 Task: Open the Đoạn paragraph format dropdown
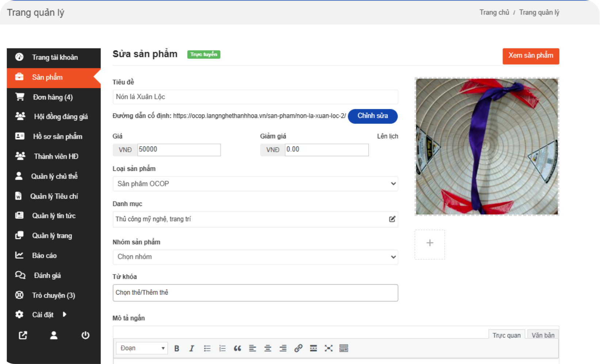(x=142, y=348)
